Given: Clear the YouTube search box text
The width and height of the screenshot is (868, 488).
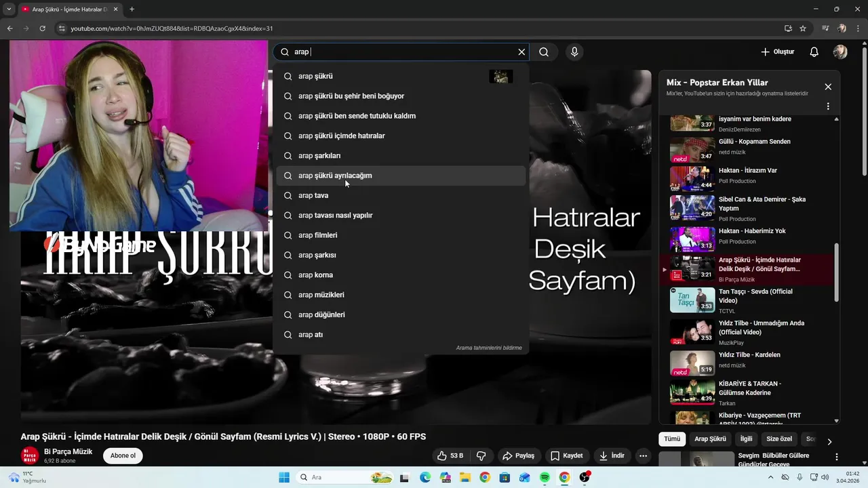Looking at the screenshot, I should pos(521,52).
